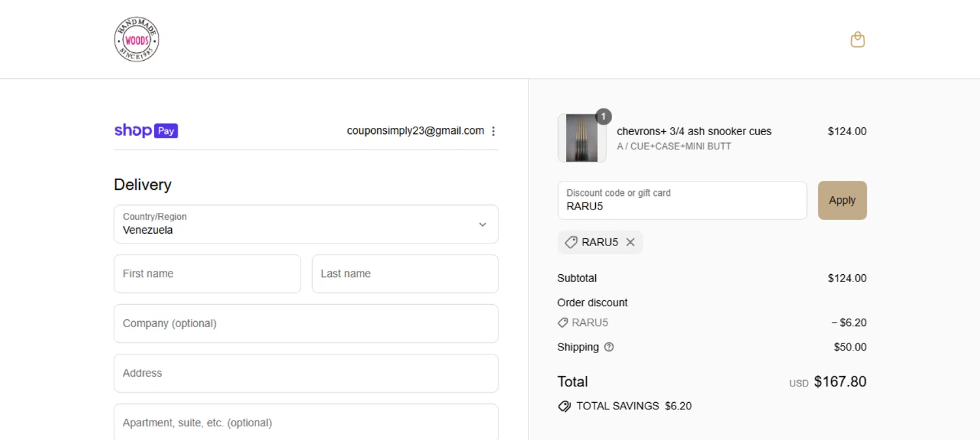Open account options three-dot menu
The image size is (980, 440).
[493, 131]
